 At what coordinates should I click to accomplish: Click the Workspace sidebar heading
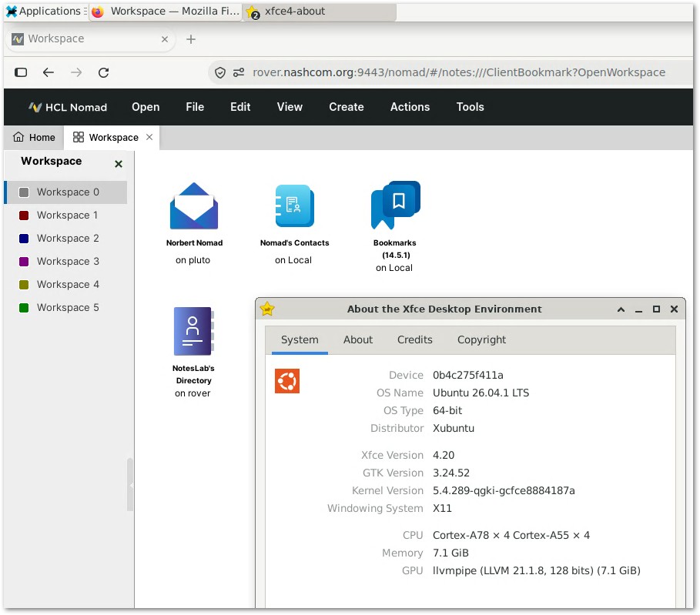pyautogui.click(x=52, y=161)
